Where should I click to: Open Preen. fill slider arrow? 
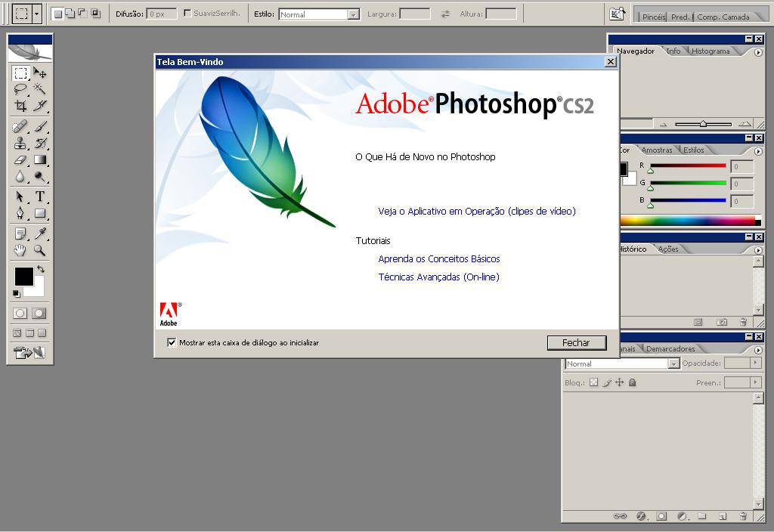click(x=755, y=382)
